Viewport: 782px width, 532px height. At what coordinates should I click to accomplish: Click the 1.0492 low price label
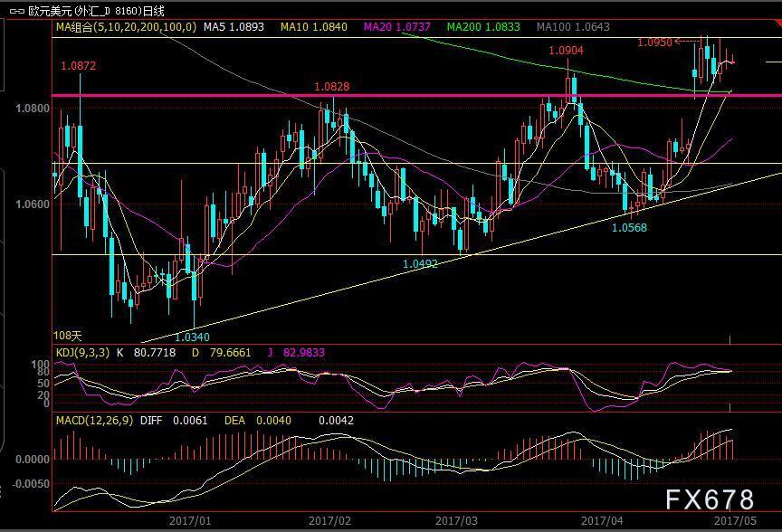(421, 264)
